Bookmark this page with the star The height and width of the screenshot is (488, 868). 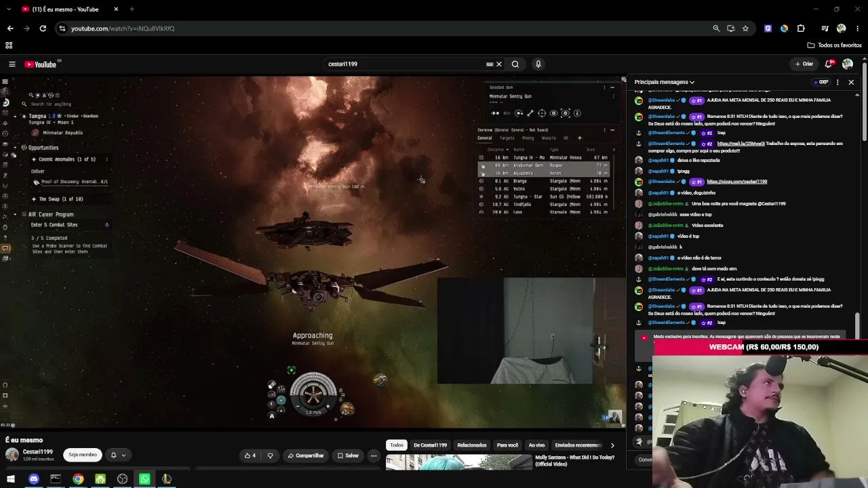coord(745,28)
